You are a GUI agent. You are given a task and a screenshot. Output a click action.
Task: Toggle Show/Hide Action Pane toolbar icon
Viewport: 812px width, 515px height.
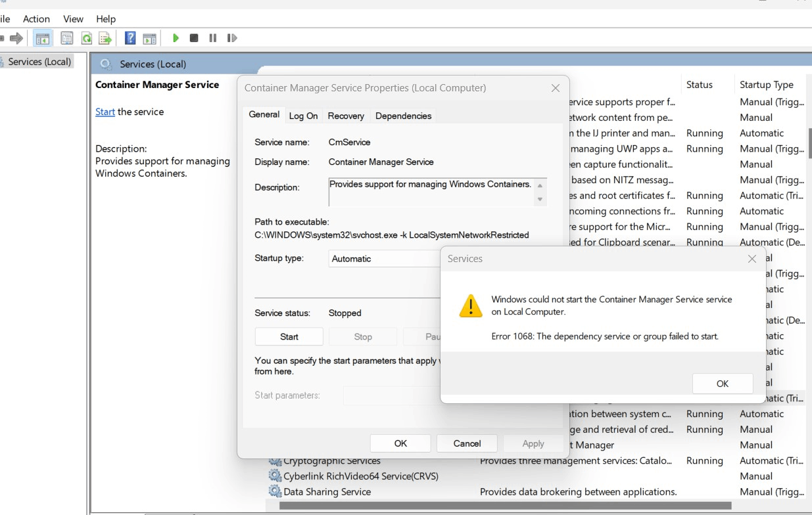coord(150,38)
